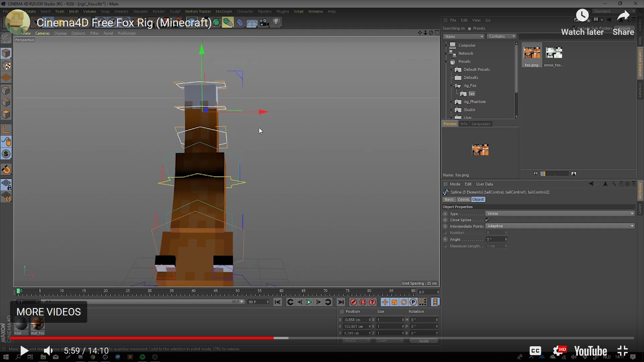Toggle position keying move-arrows icon
This screenshot has width=644, height=362.
385,302
